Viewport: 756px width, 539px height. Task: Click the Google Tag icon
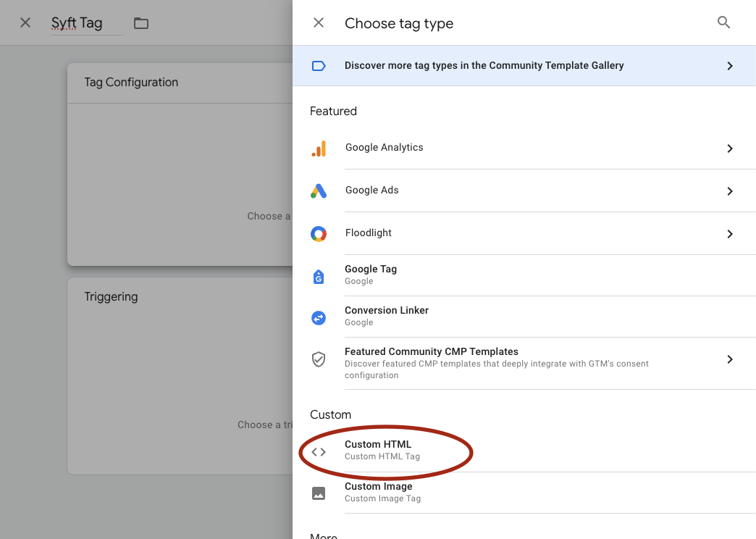319,276
